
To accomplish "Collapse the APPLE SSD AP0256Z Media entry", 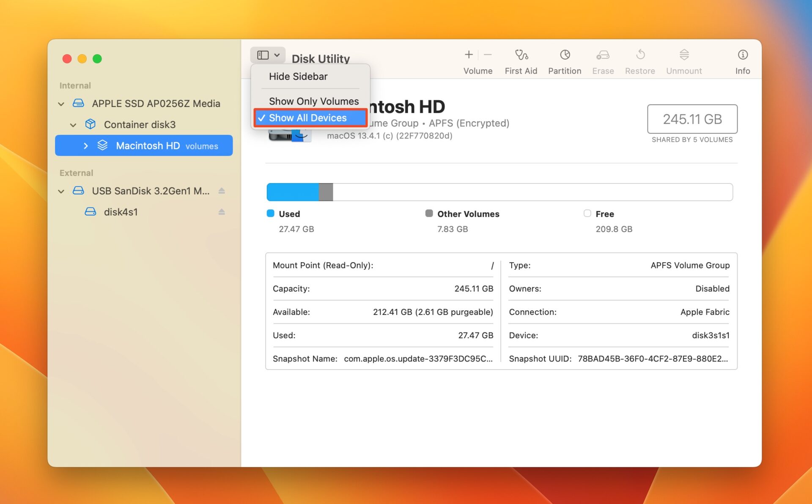I will [60, 104].
